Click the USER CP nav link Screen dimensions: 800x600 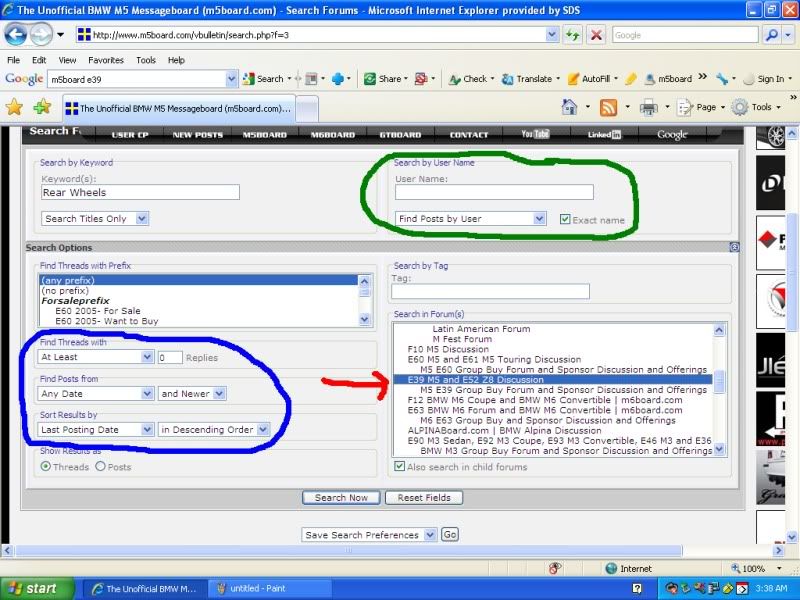pyautogui.click(x=130, y=135)
